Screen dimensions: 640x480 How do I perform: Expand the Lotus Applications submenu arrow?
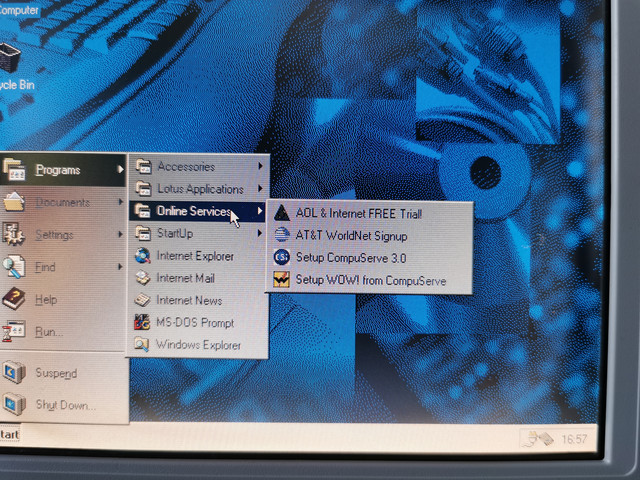tap(260, 189)
